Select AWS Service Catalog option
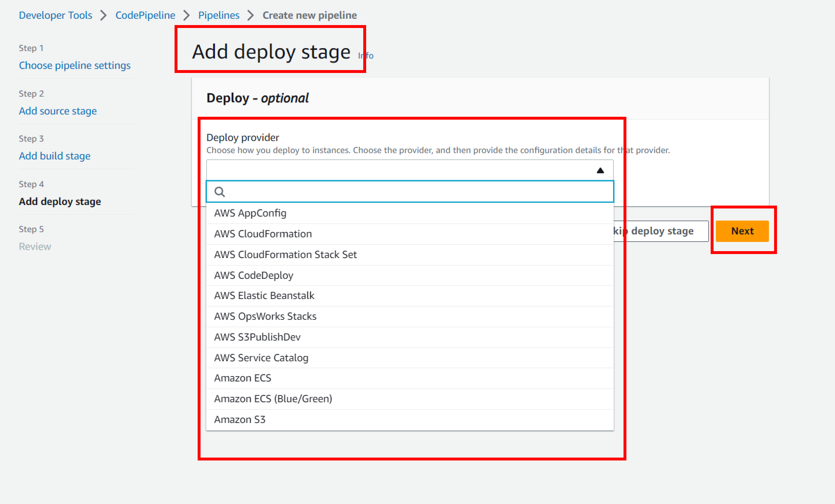Viewport: 835px width, 504px height. tap(410, 358)
